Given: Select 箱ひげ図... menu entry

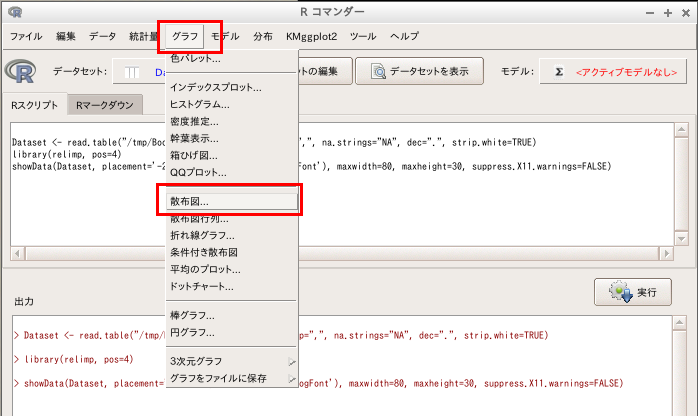Looking at the screenshot, I should click(x=231, y=155).
